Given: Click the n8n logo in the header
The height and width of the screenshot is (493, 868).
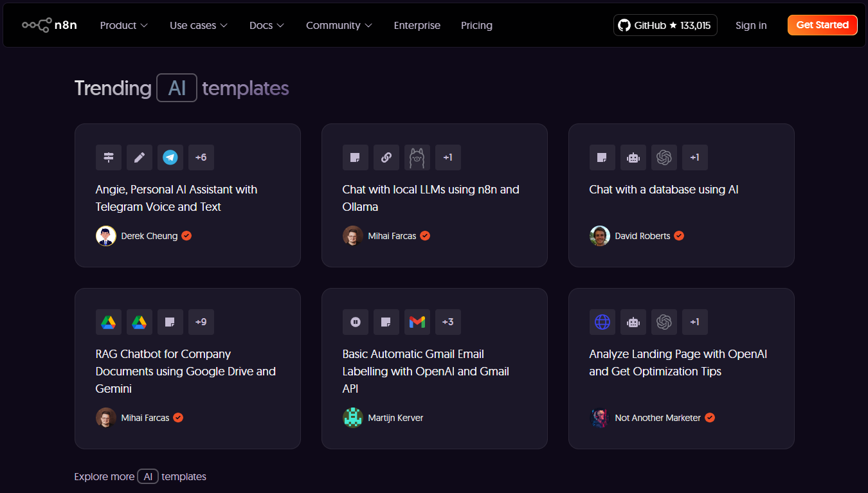Looking at the screenshot, I should click(50, 25).
